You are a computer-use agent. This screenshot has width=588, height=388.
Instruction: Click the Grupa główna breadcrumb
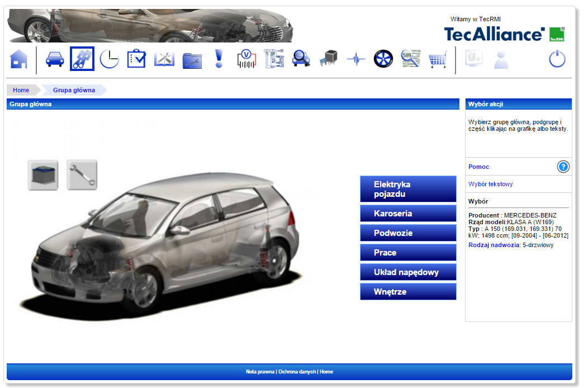(74, 90)
